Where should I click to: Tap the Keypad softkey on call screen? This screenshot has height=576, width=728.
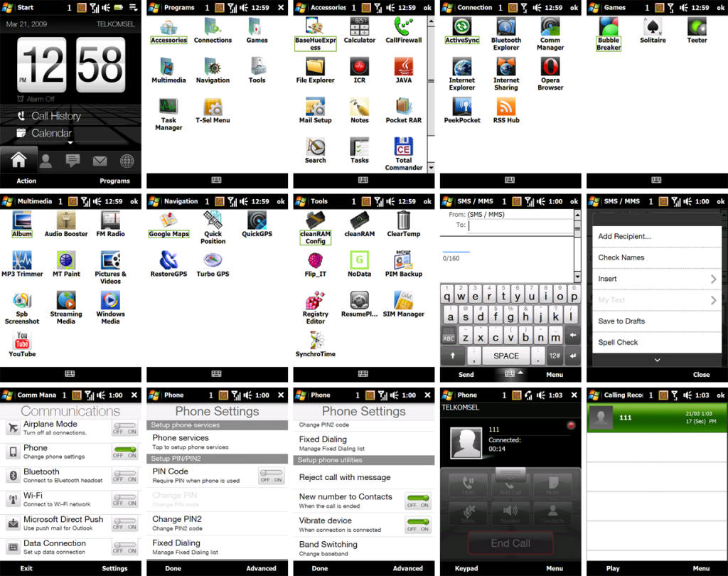[x=466, y=568]
